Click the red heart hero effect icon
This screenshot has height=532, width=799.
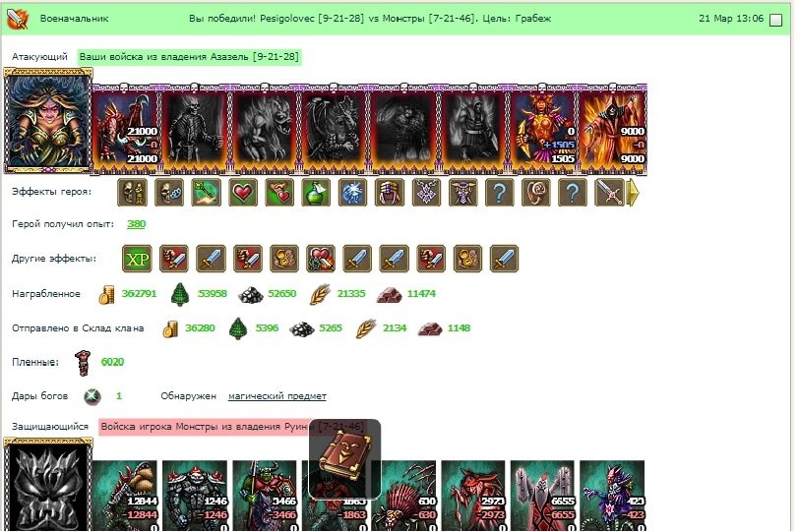(x=243, y=193)
